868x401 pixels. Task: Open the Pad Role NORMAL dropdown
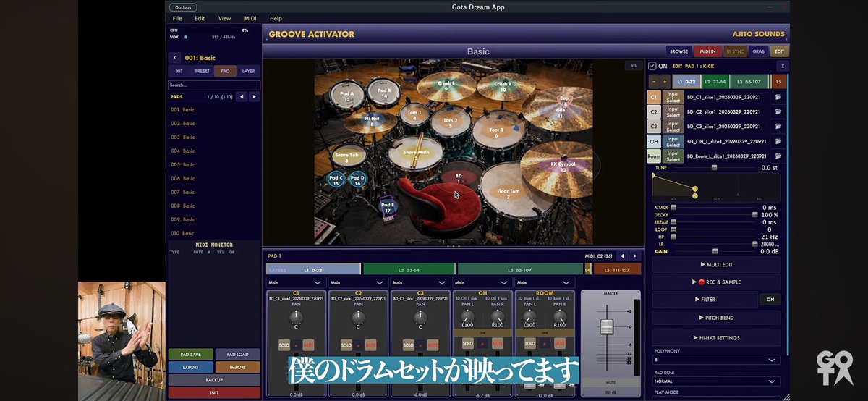point(716,381)
